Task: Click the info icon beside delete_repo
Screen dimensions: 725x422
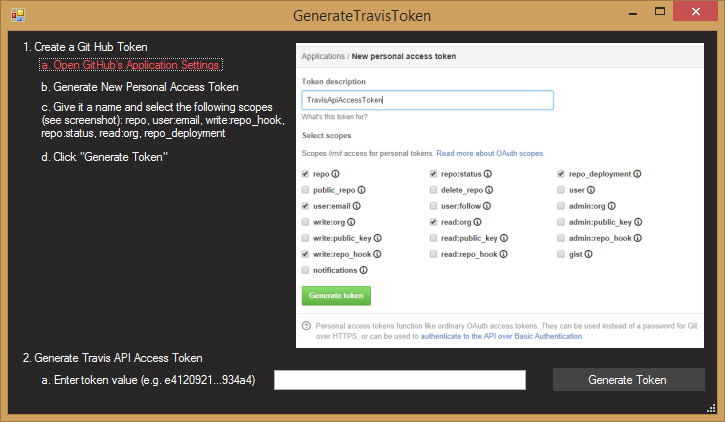Action: point(491,189)
